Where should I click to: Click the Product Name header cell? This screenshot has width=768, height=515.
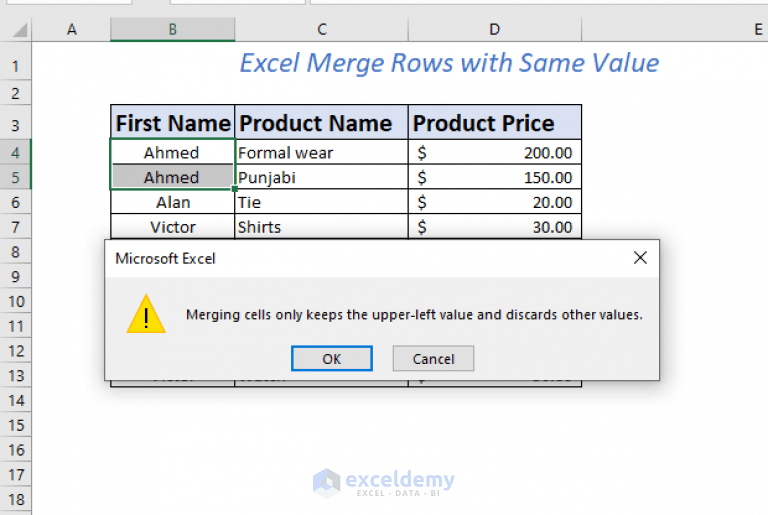click(321, 123)
